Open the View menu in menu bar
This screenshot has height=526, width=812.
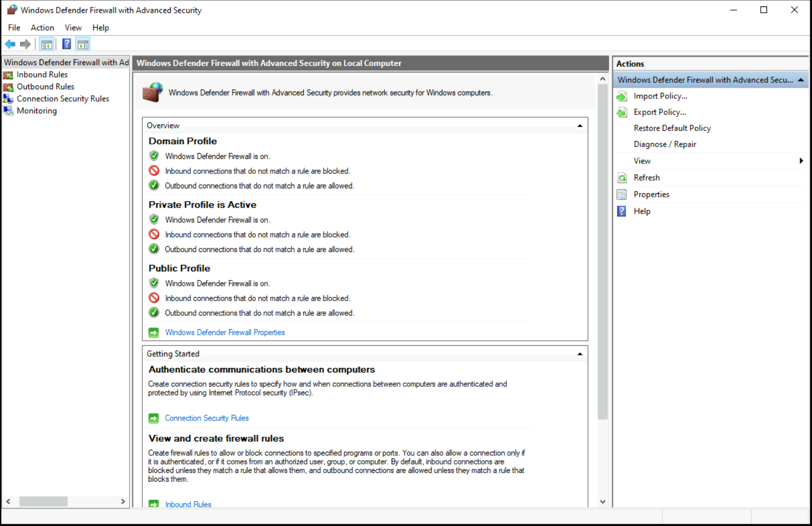[73, 28]
